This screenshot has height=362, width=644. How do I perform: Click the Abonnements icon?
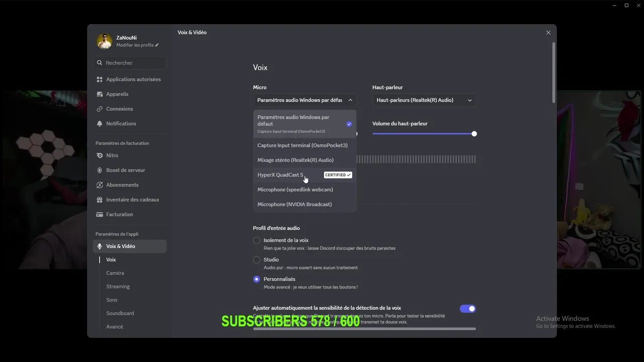click(x=100, y=185)
